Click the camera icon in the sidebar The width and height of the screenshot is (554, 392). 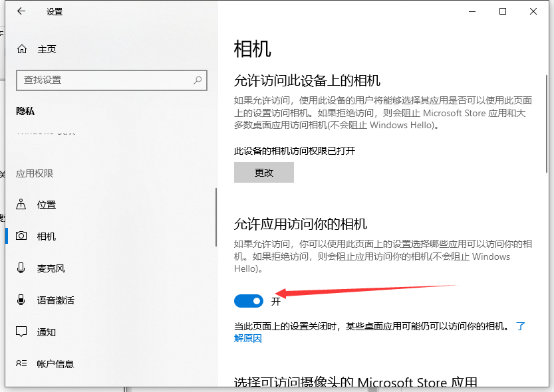point(22,237)
